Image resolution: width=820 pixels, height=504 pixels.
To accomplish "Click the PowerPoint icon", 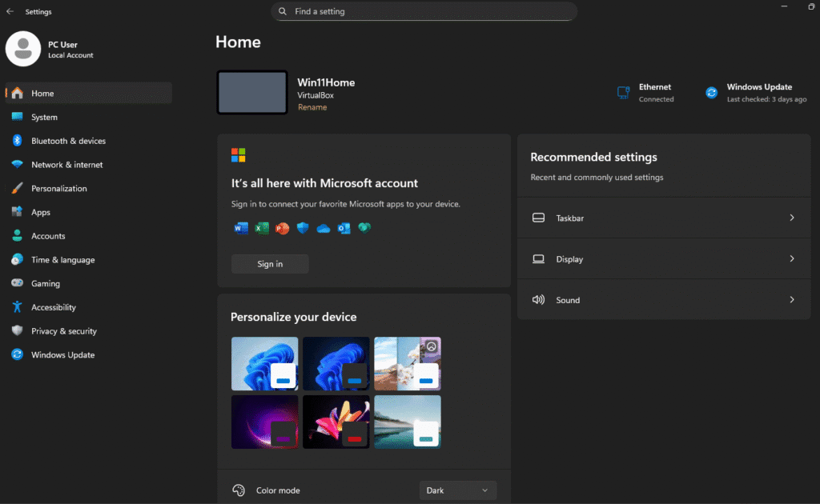I will (x=282, y=228).
